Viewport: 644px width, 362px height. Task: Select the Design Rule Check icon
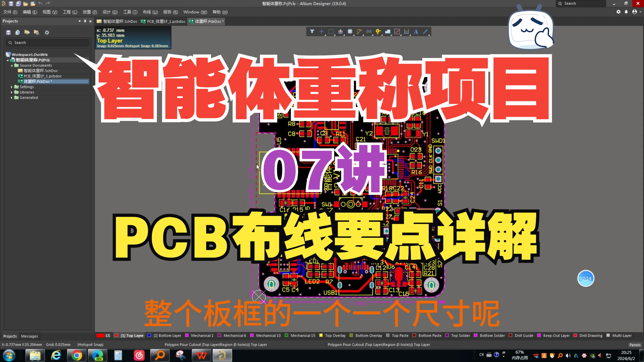click(340, 31)
